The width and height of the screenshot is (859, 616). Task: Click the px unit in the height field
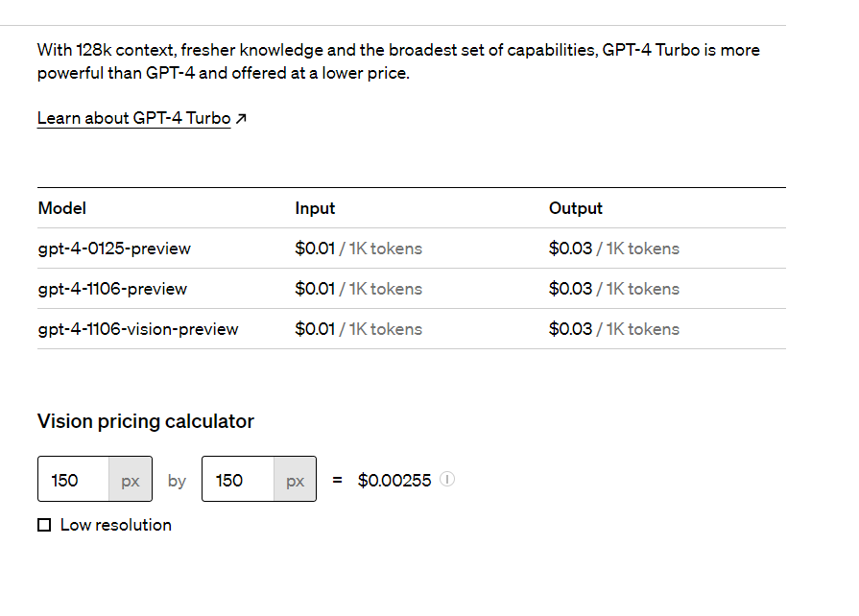click(x=295, y=480)
